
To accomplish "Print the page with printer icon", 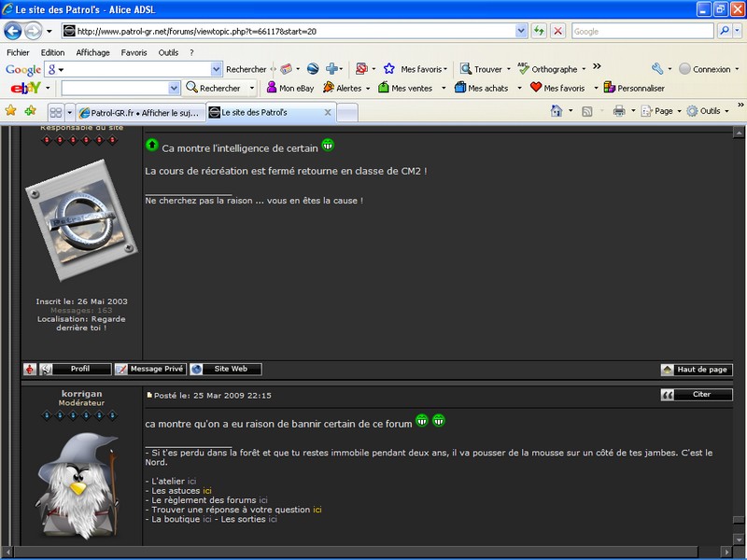I will pos(619,111).
